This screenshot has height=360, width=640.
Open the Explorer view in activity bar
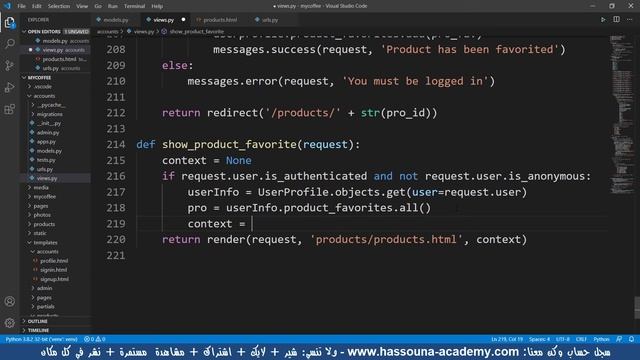tap(9, 22)
